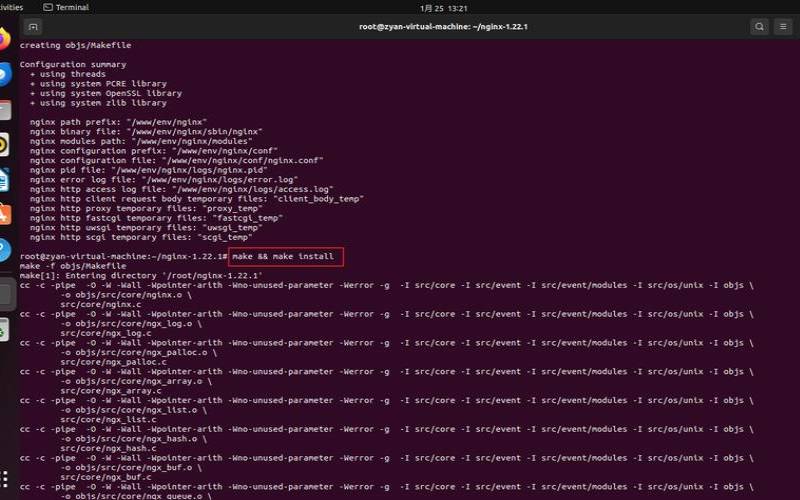
Task: Click Activities in the top bar
Action: click(11, 7)
